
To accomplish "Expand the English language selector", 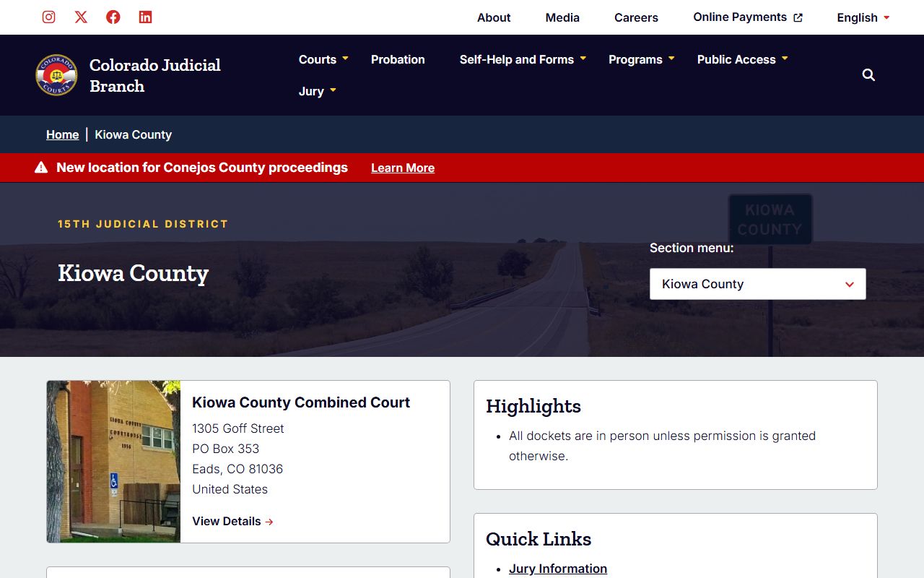I will [863, 17].
